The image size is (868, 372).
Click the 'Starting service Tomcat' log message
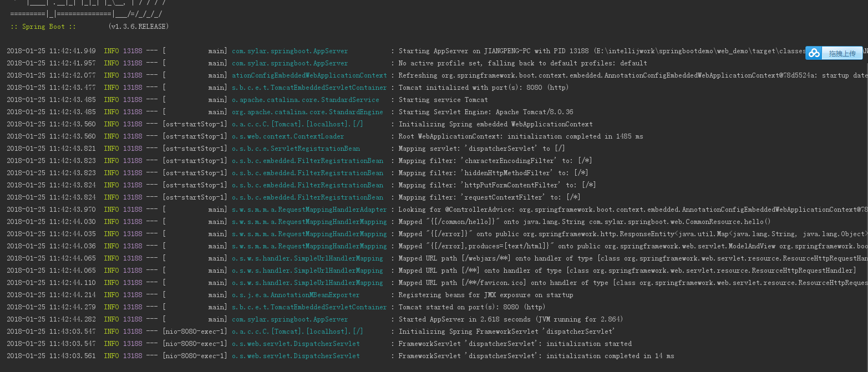coord(443,100)
